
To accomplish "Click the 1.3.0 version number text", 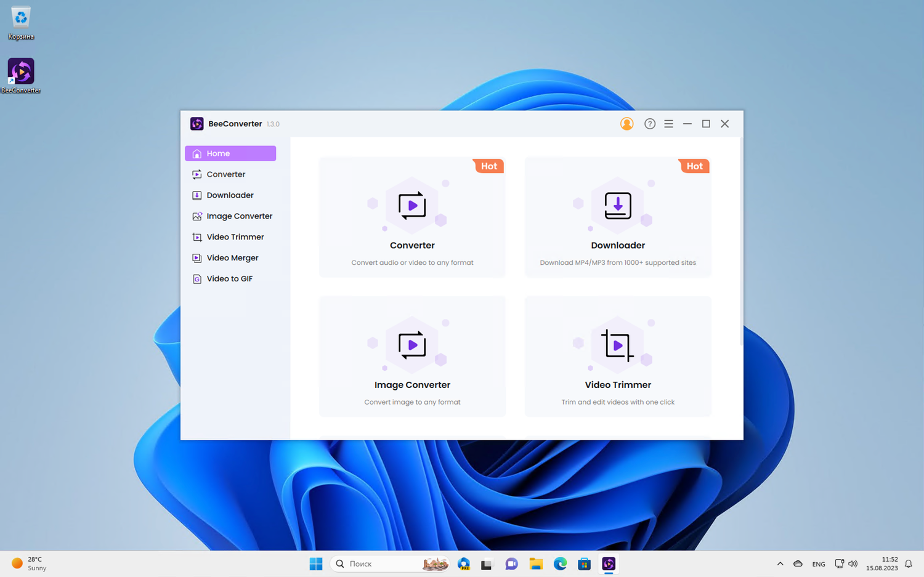I will 273,124.
